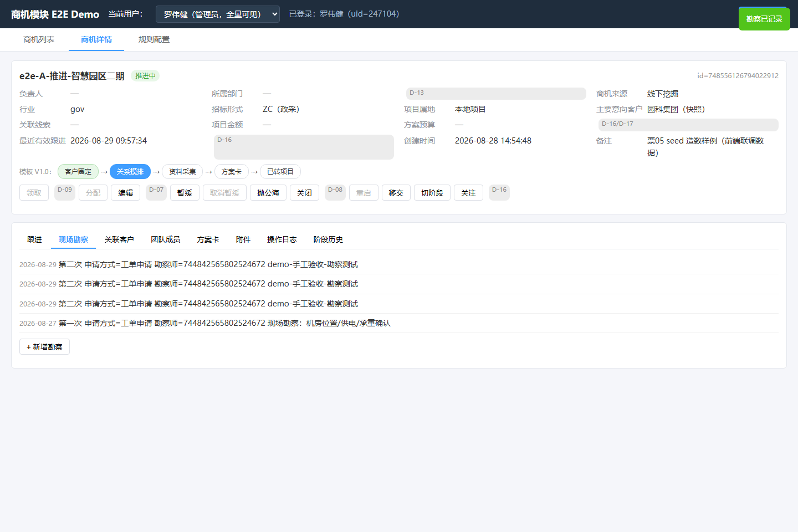
Task: Open the 规则配置 tab
Action: tap(154, 39)
